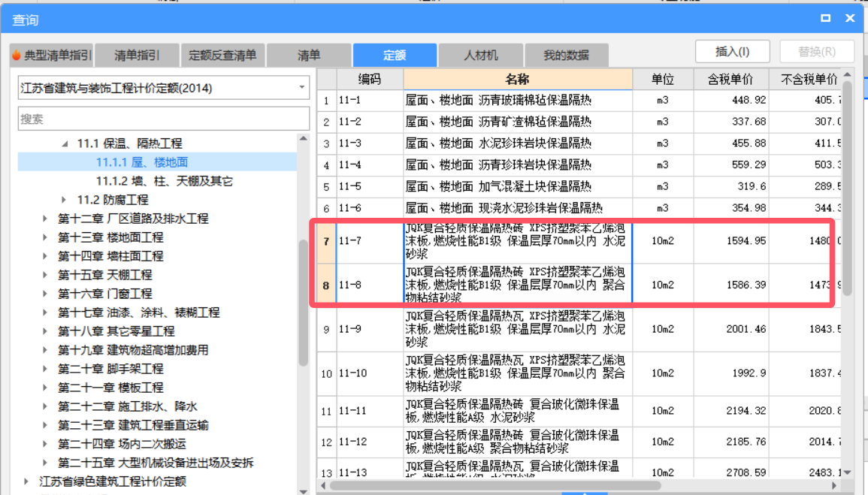Collapse the 11.1 保温、隔热工程 node

(x=65, y=143)
